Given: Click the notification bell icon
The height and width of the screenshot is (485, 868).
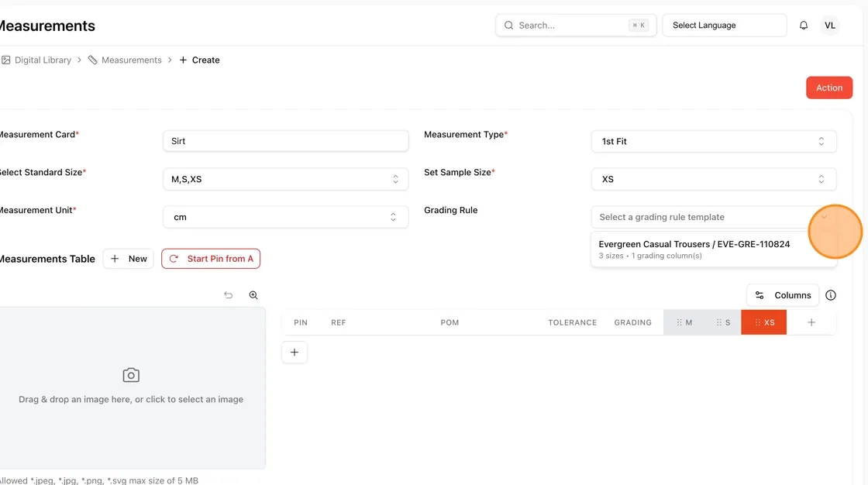Looking at the screenshot, I should click(803, 26).
